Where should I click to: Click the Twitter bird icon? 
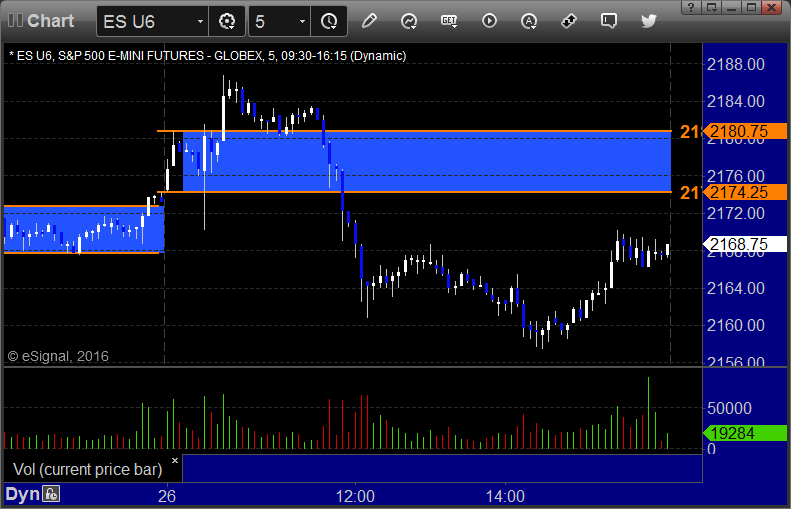[649, 21]
